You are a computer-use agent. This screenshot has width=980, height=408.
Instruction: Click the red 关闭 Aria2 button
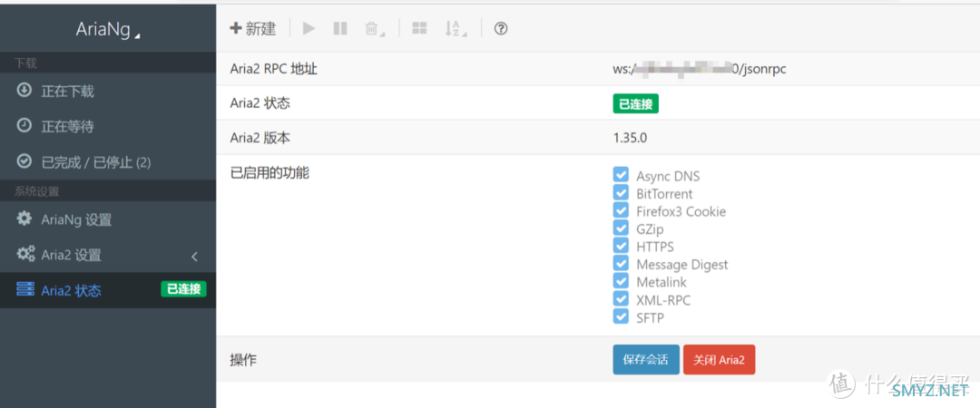click(719, 360)
